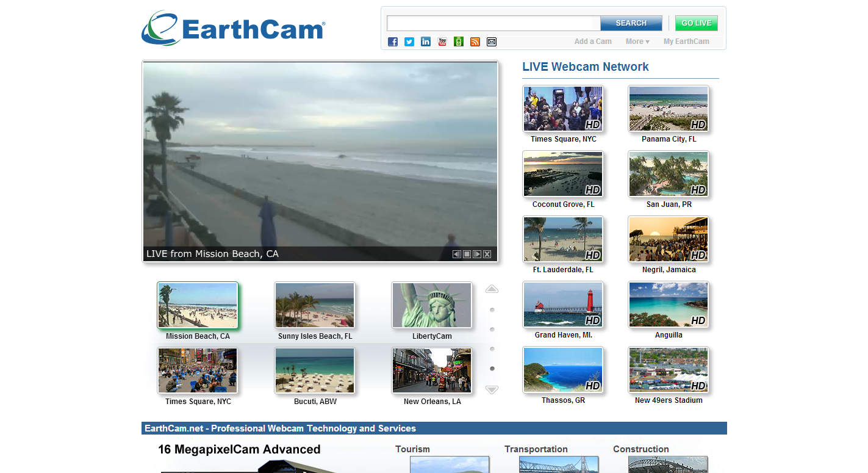
Task: Open EarthCam's Facebook page icon
Action: click(393, 42)
